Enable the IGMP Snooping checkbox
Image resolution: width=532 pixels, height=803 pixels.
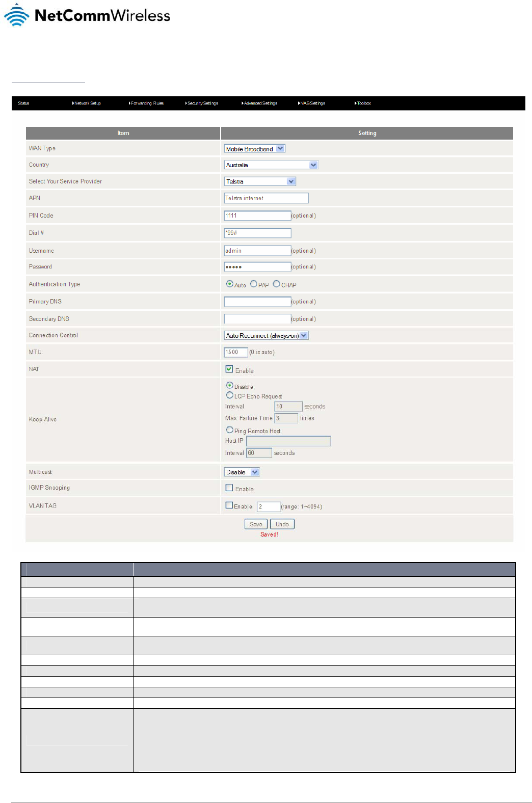pyautogui.click(x=229, y=488)
